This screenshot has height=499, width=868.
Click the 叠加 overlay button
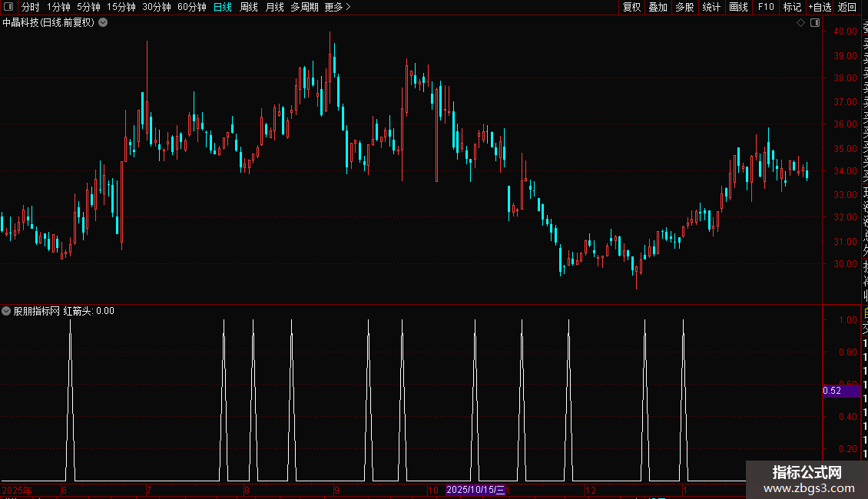click(x=658, y=7)
